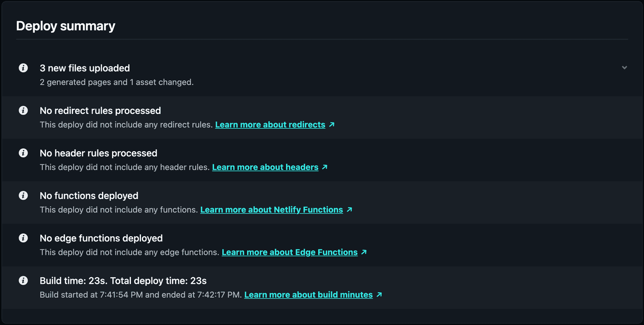Click external arrow after Edge Functions link

click(x=364, y=252)
